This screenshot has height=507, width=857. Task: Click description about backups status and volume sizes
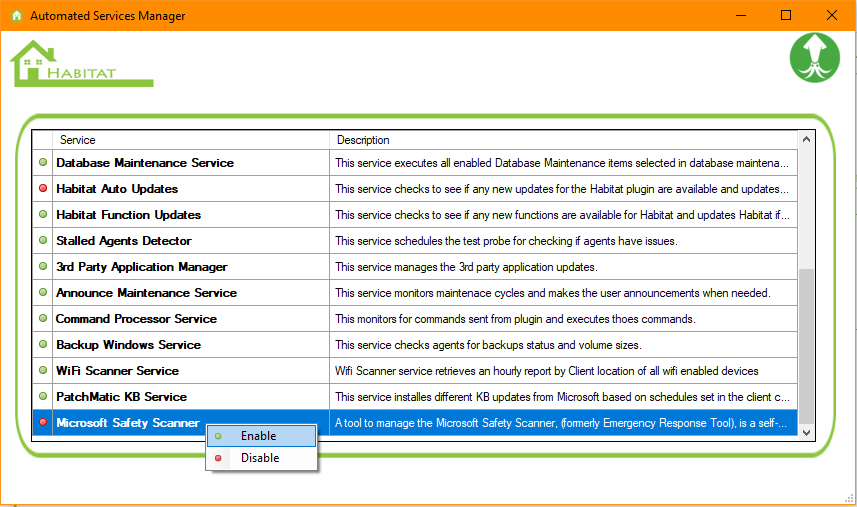tap(488, 345)
